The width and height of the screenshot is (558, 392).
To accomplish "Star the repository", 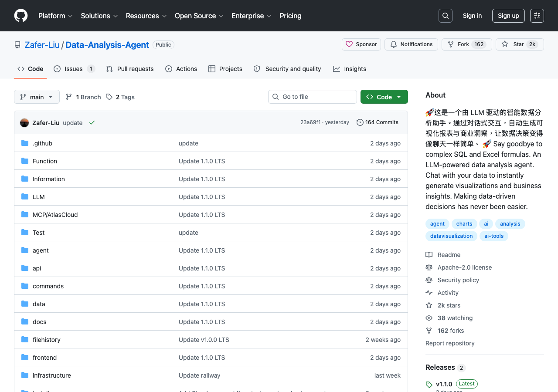I will coord(520,44).
